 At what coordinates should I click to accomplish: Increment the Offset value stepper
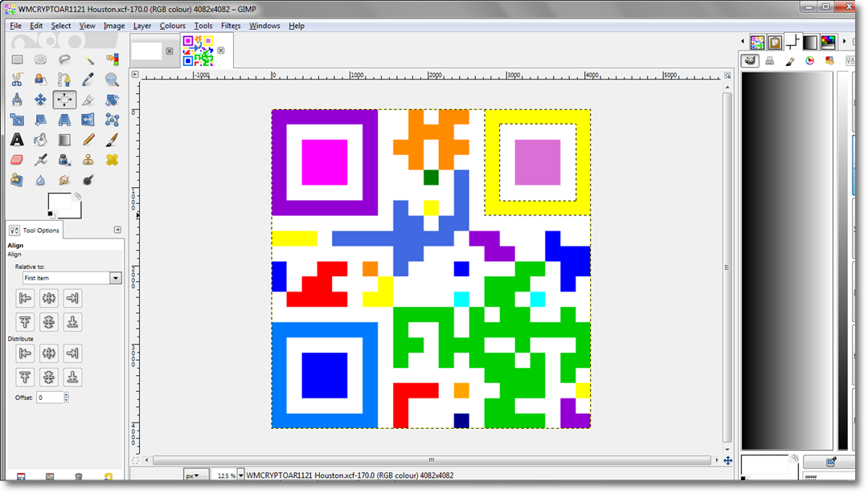67,394
